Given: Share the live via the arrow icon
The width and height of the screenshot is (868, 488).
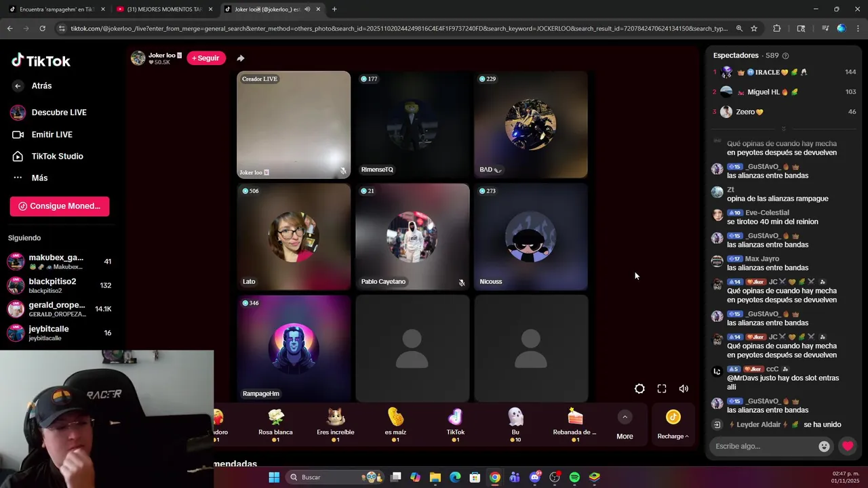Looking at the screenshot, I should coord(240,58).
